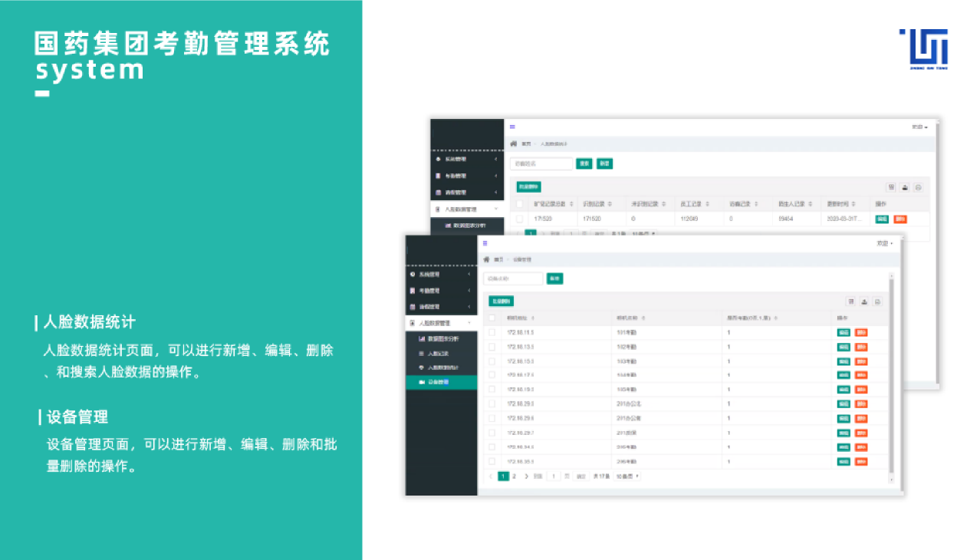Click 新增 button in face statistics window
Viewport: 980px width, 560px height.
click(x=604, y=163)
